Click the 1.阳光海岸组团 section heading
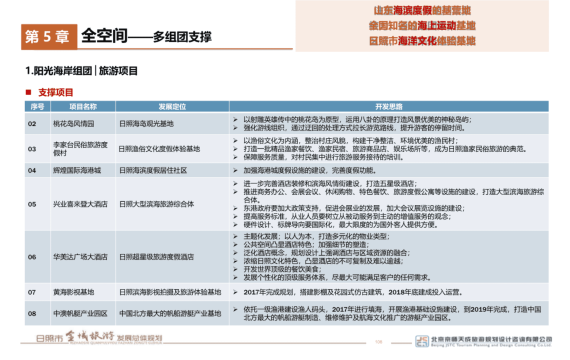The width and height of the screenshot is (570, 360). tap(59, 71)
